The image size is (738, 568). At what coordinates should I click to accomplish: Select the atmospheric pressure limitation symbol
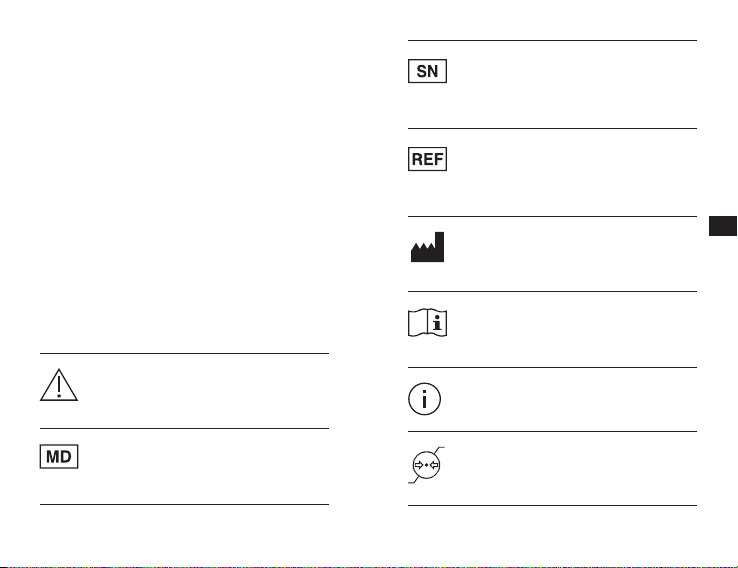[x=426, y=465]
